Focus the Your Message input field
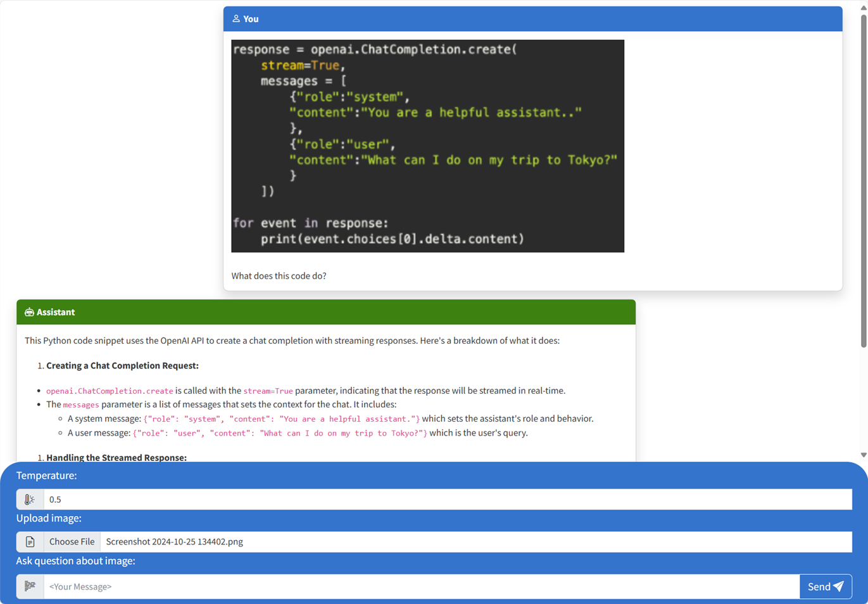Viewport: 868px width, 604px height. (422, 586)
